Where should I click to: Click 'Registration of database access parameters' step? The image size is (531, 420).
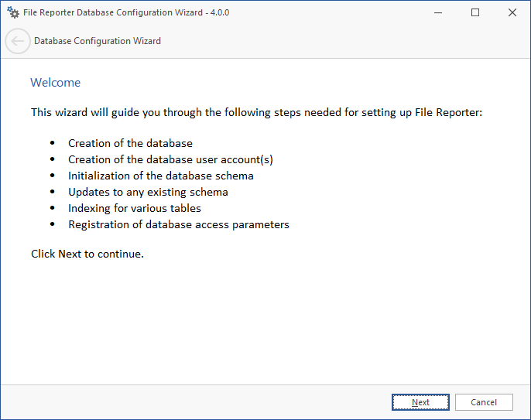coord(178,224)
